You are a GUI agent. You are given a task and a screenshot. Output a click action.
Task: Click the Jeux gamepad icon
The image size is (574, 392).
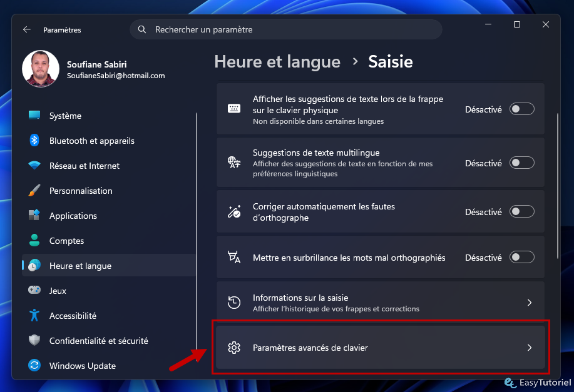pos(34,290)
